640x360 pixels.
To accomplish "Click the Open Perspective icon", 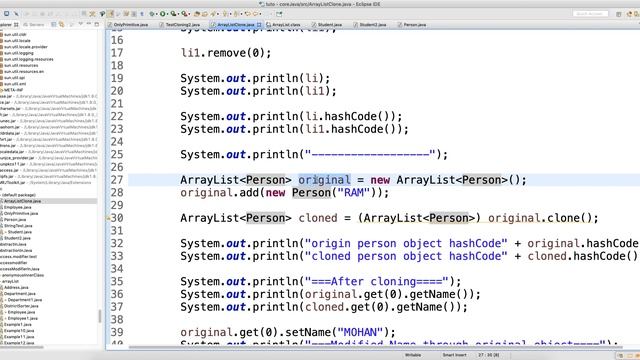I will (x=619, y=14).
